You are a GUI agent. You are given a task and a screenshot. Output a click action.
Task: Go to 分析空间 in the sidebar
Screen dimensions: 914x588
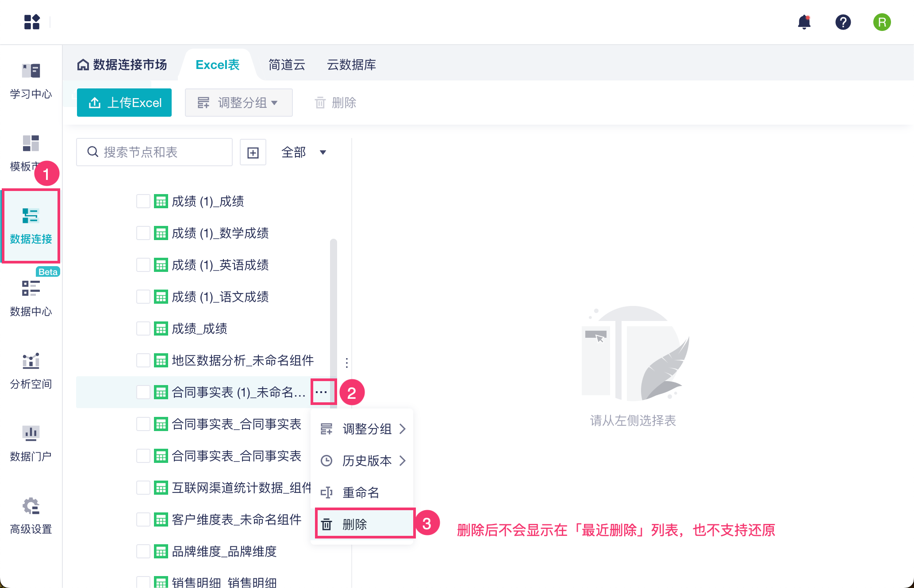[31, 370]
